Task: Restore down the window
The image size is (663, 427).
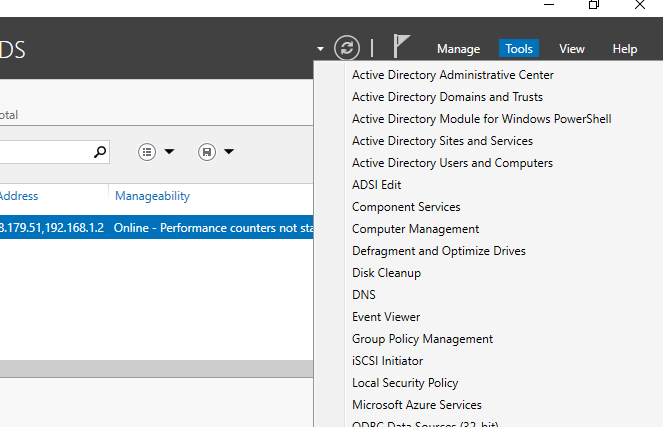Action: 594,6
